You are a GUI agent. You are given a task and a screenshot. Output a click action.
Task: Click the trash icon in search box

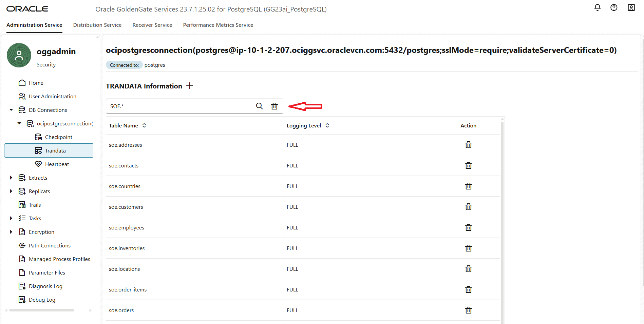pyautogui.click(x=274, y=106)
